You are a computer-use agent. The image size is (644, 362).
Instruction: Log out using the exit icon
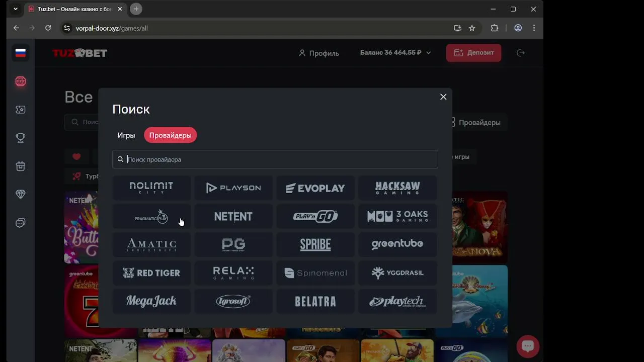[x=521, y=53]
